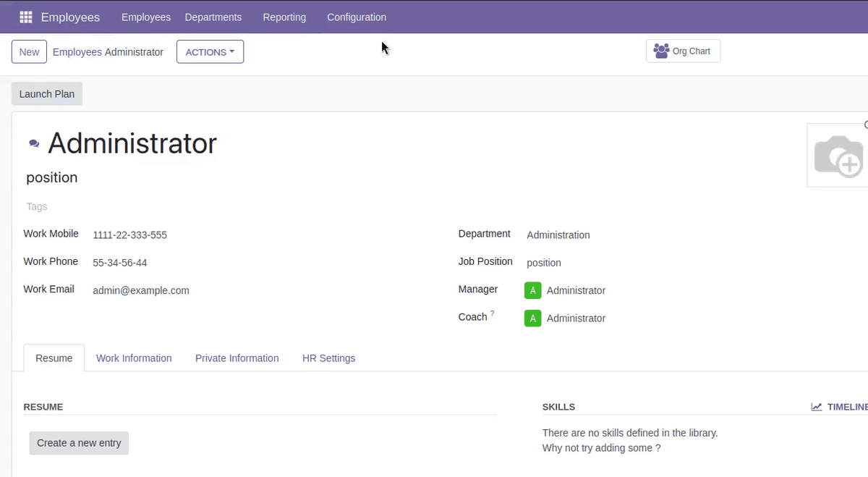Screen dimensions: 868x477
Task: Click the Manager's green avatar icon
Action: coord(532,290)
